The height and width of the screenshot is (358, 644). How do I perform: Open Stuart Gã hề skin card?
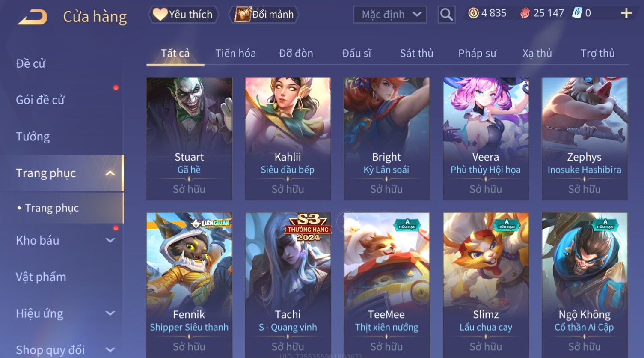tap(189, 139)
